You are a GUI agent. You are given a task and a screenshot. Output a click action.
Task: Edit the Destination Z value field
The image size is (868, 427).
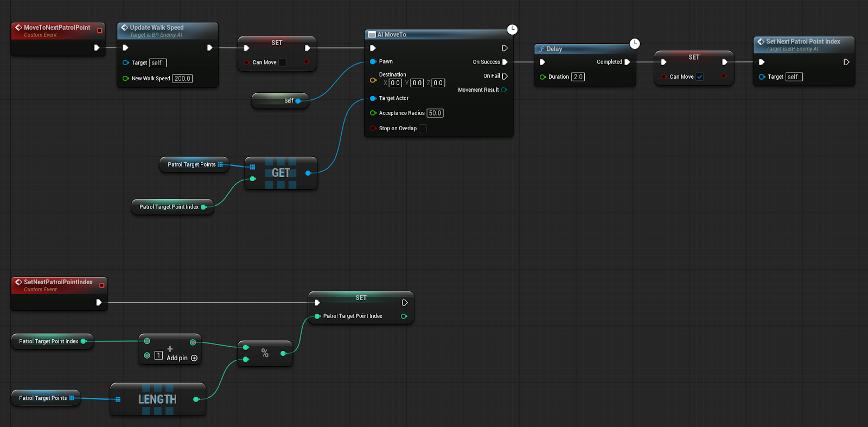[x=438, y=83]
